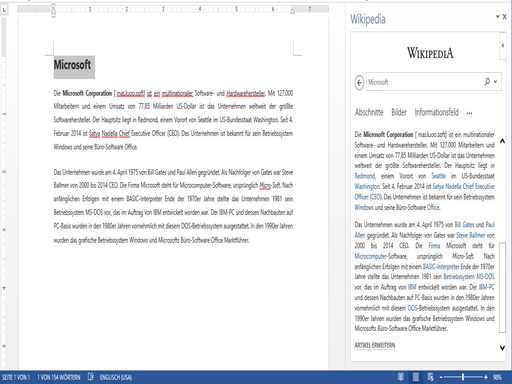Click the Microsoft heading in the document

(x=72, y=65)
